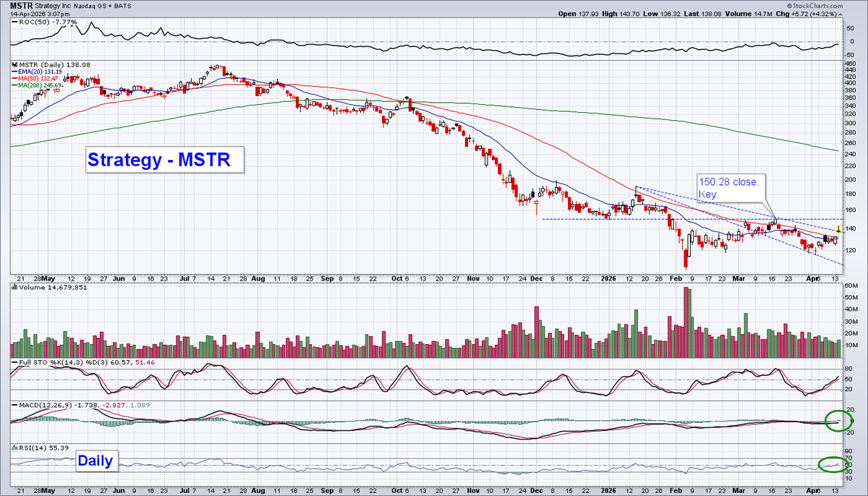Select the red MA(50) legend entry

(35, 80)
